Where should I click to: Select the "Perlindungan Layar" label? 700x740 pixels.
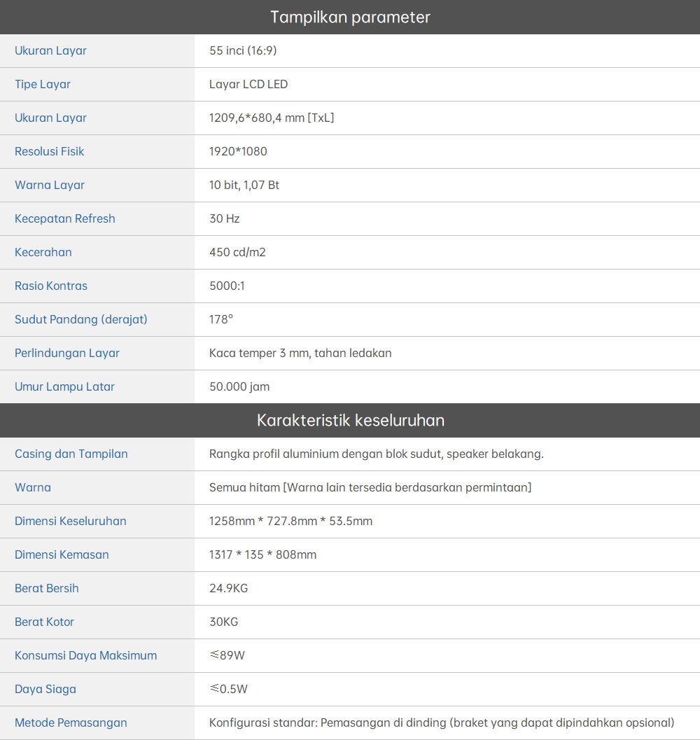(67, 353)
